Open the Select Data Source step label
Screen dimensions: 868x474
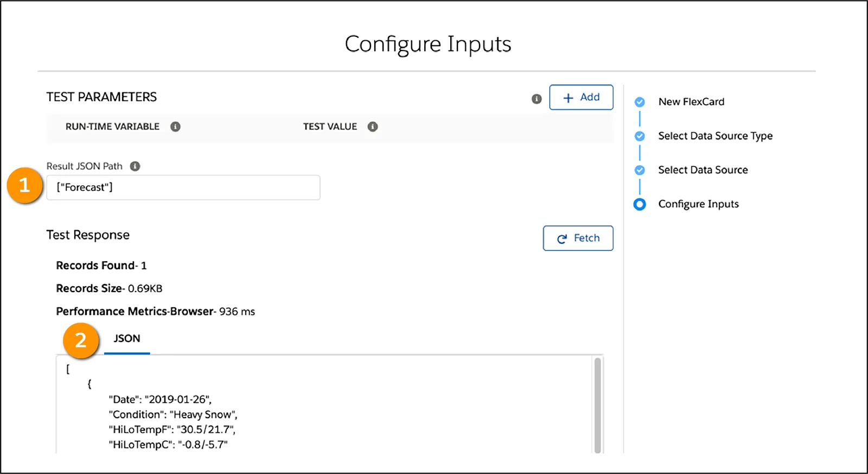pos(703,170)
